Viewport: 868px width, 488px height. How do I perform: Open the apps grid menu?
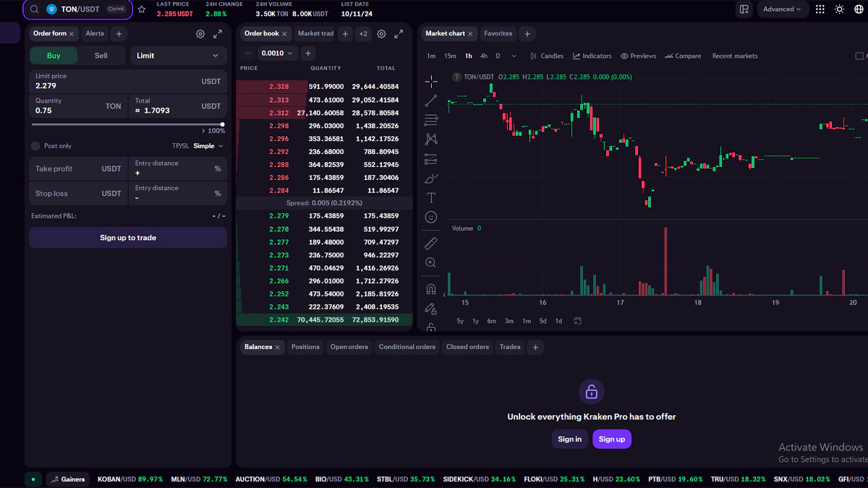point(820,9)
